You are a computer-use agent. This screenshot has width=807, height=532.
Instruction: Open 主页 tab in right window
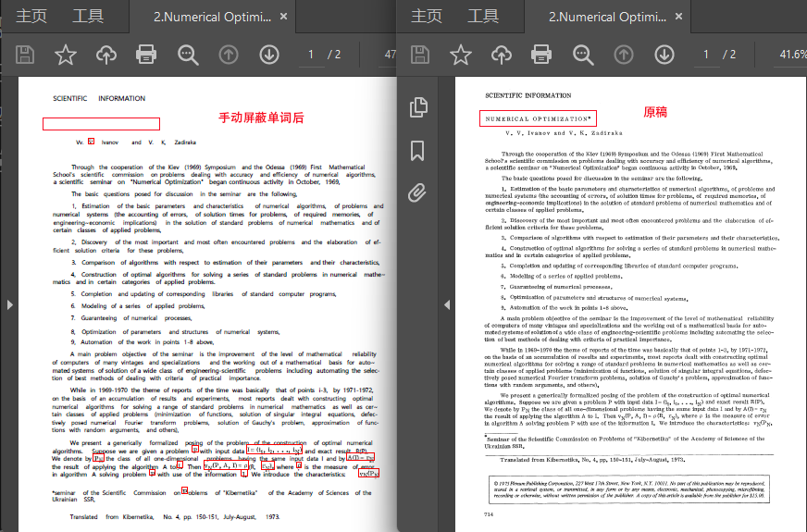click(427, 16)
